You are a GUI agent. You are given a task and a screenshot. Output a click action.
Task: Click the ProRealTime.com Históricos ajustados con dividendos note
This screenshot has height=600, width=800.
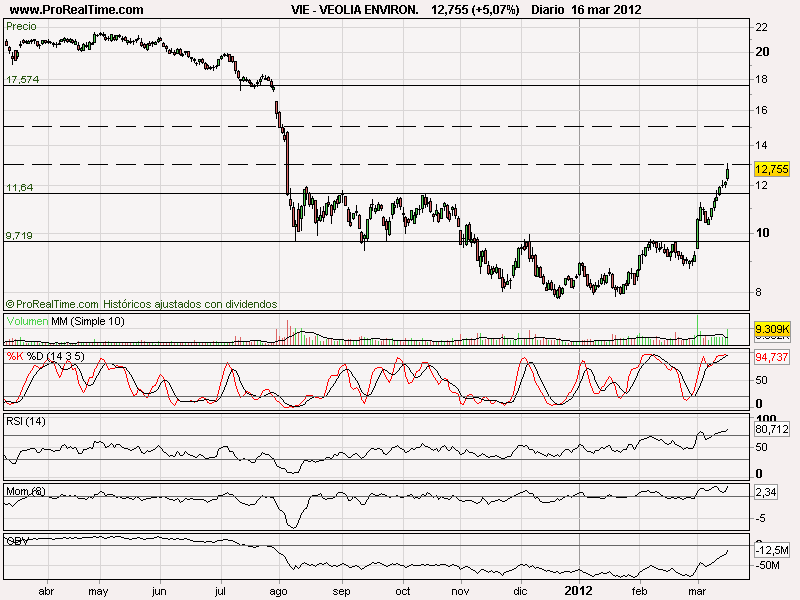(141, 304)
